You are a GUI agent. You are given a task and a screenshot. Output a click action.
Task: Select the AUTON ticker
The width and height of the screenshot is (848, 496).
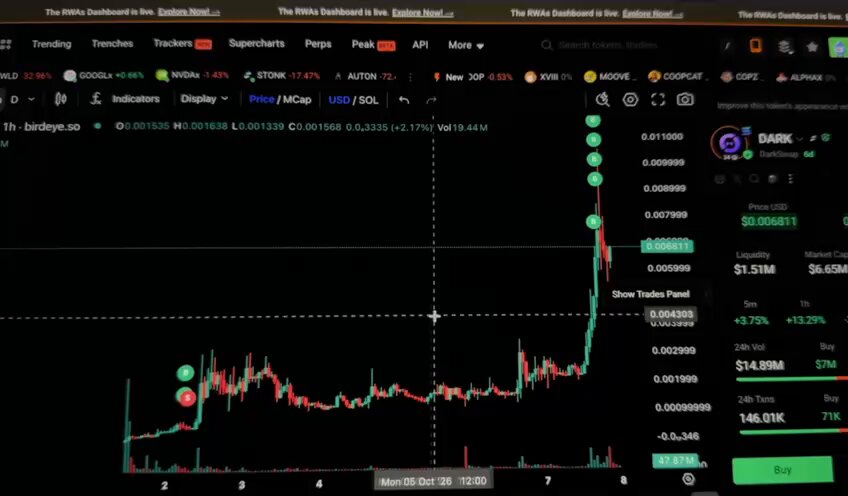[x=366, y=76]
